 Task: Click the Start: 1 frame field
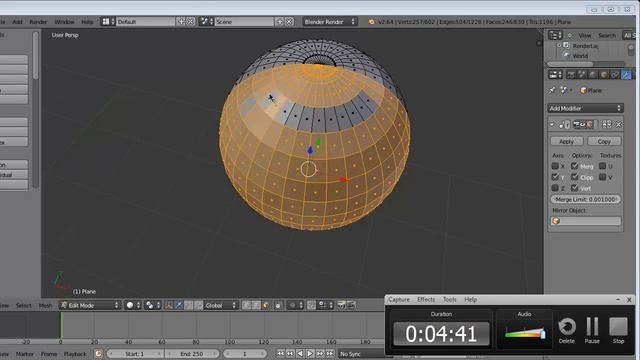(x=135, y=354)
